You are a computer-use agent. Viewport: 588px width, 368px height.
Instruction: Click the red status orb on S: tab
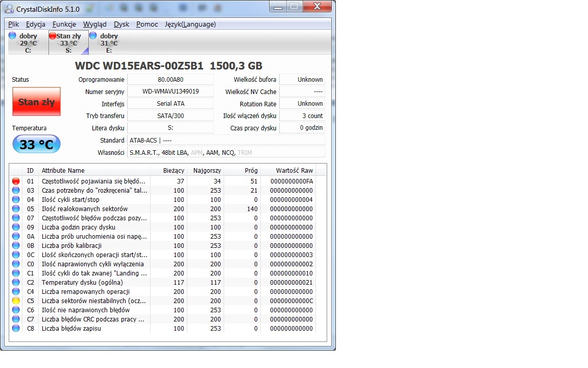point(53,36)
